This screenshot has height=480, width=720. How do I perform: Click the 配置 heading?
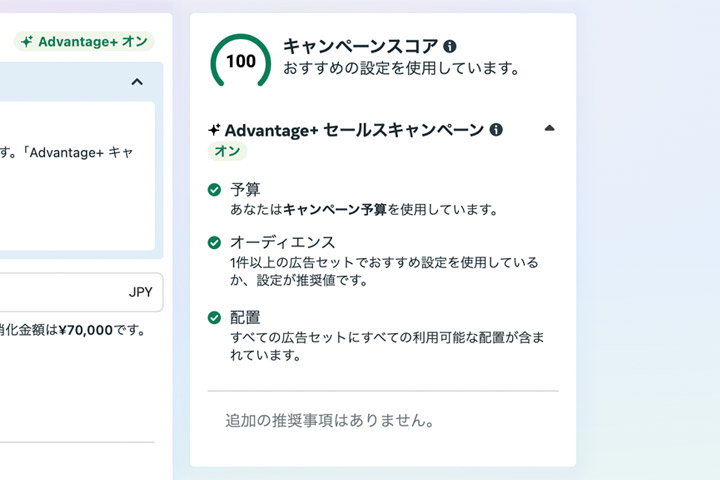click(245, 317)
